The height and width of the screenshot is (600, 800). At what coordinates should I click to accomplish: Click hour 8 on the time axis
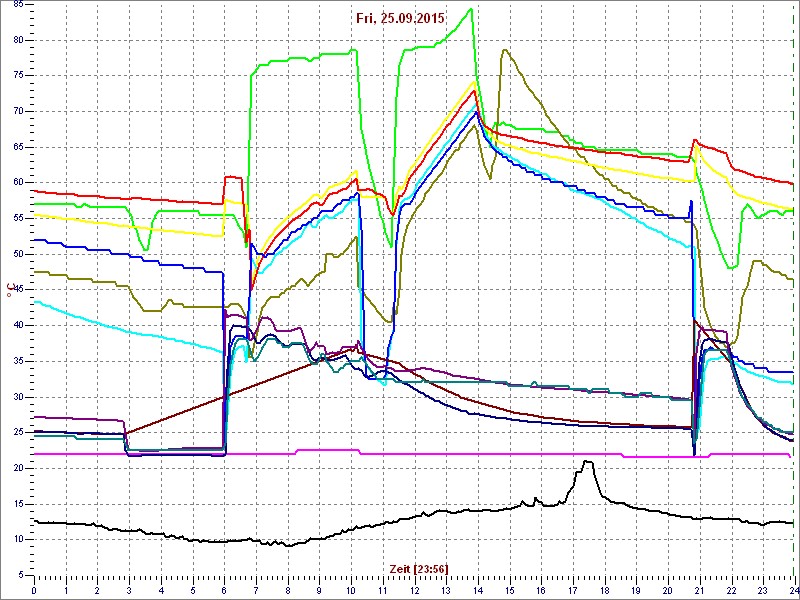288,590
